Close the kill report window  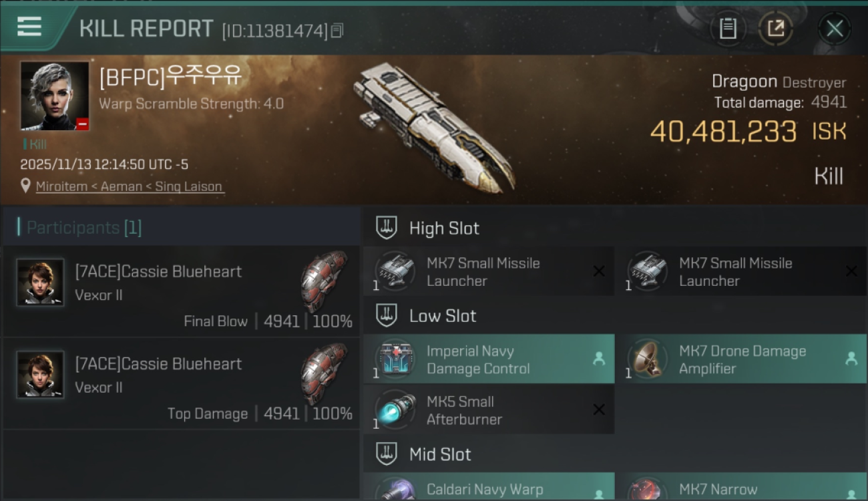click(834, 28)
